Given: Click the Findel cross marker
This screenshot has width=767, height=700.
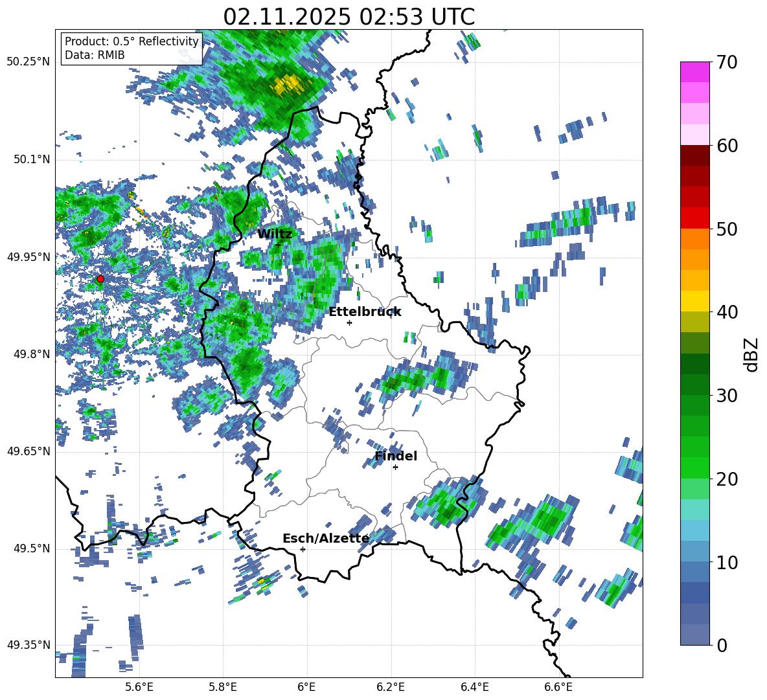Looking at the screenshot, I should pos(395,468).
